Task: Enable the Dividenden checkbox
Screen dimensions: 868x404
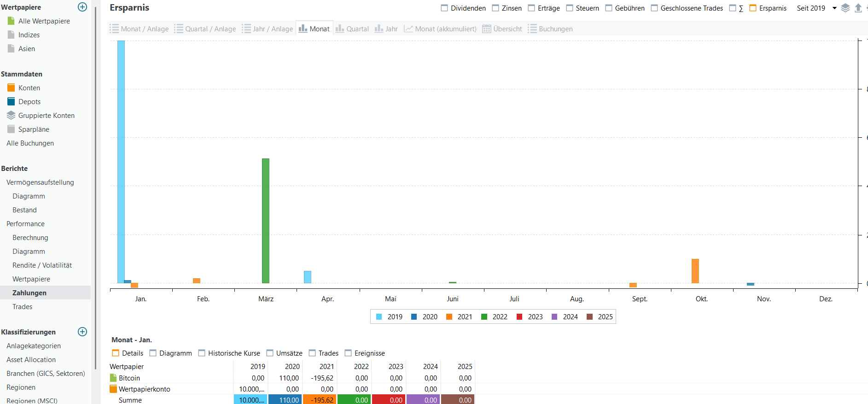Action: pos(444,8)
